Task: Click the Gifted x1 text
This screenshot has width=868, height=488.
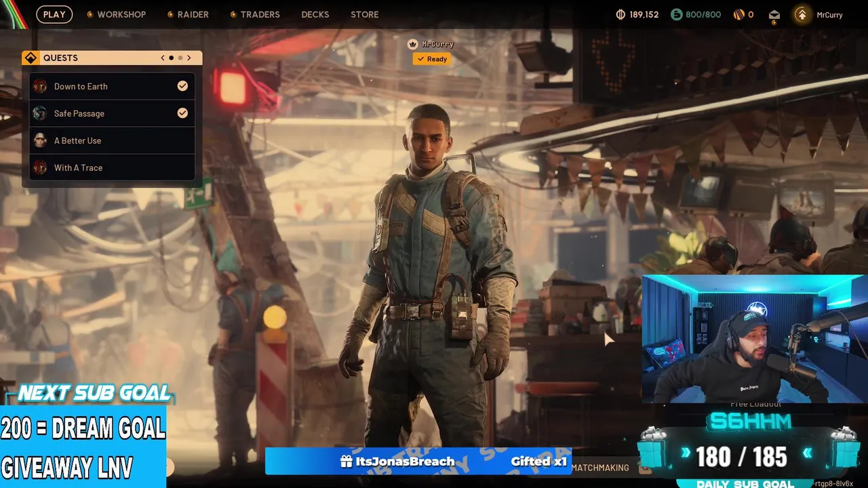Action: tap(538, 462)
